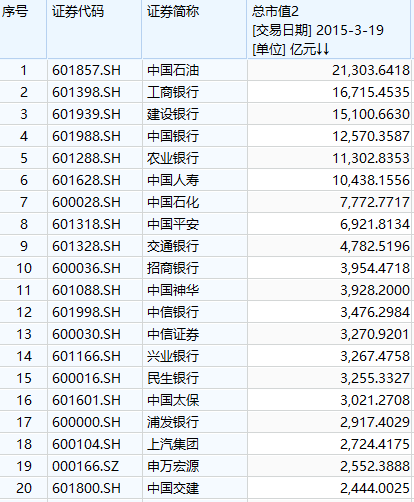
Task: Select market value 6,921.8134
Action: [x=329, y=224]
